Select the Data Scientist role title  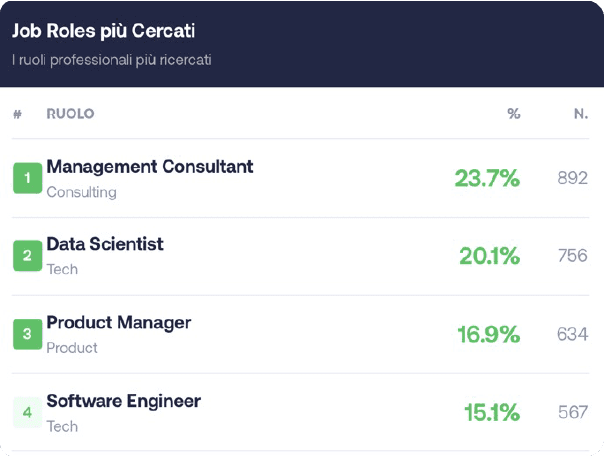[105, 244]
